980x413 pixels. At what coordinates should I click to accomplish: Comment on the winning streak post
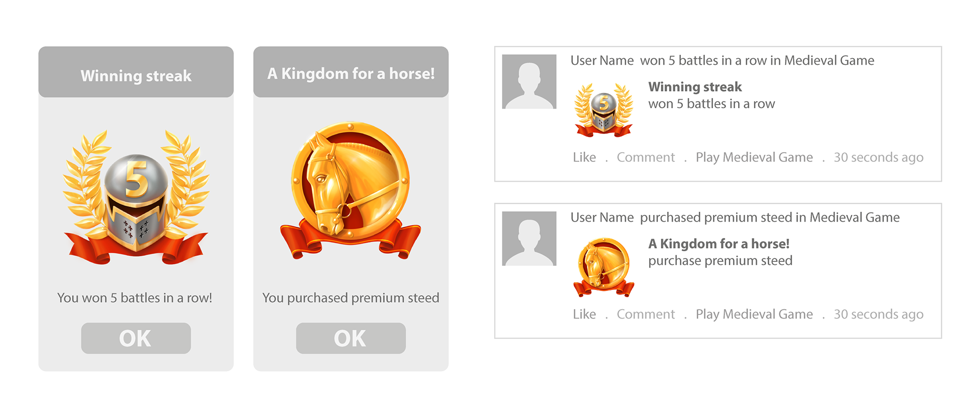click(645, 157)
